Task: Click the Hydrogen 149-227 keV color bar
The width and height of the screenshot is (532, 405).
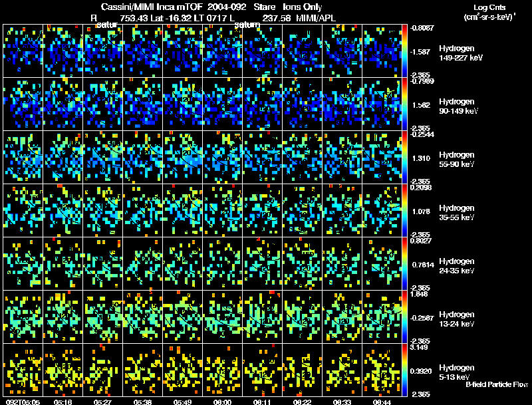Action: [404, 51]
